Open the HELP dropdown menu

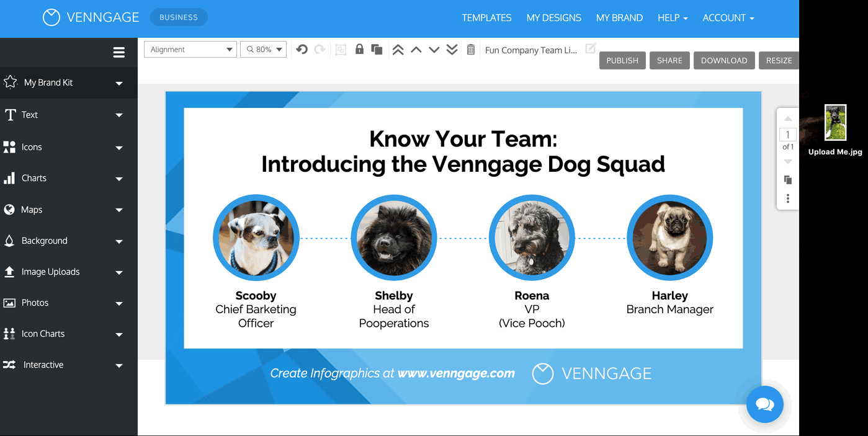point(673,18)
